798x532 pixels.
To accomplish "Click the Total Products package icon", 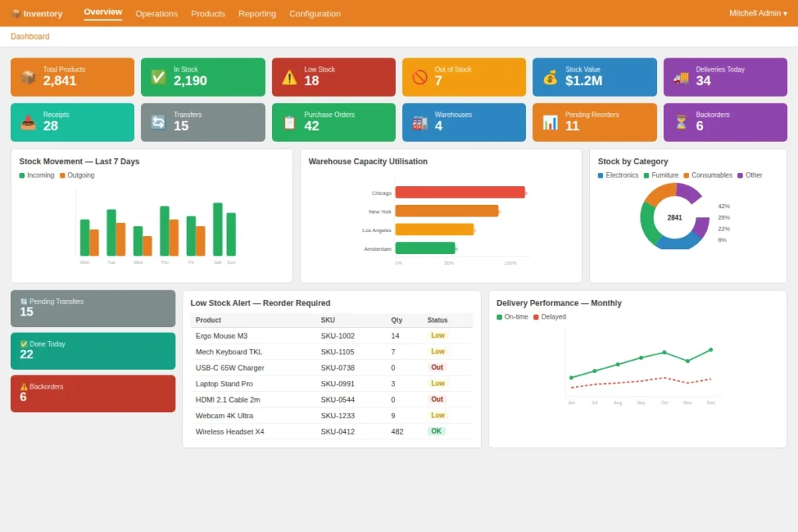I will click(x=29, y=77).
